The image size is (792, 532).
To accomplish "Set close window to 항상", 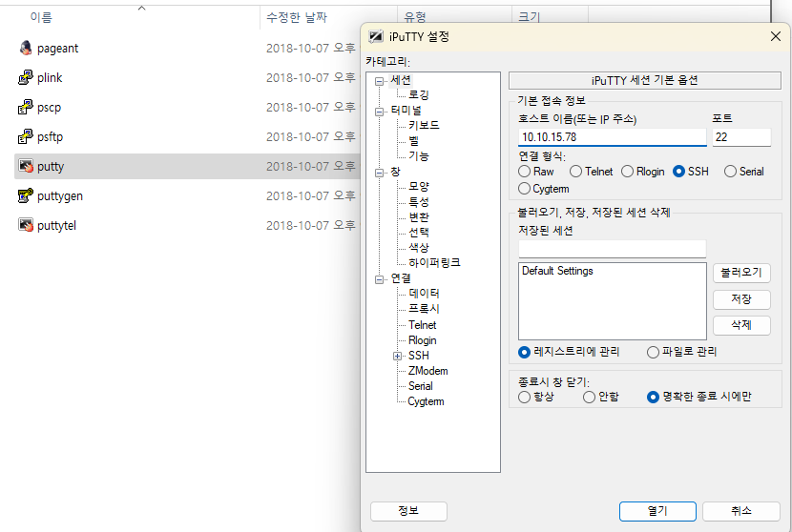I will 524,398.
